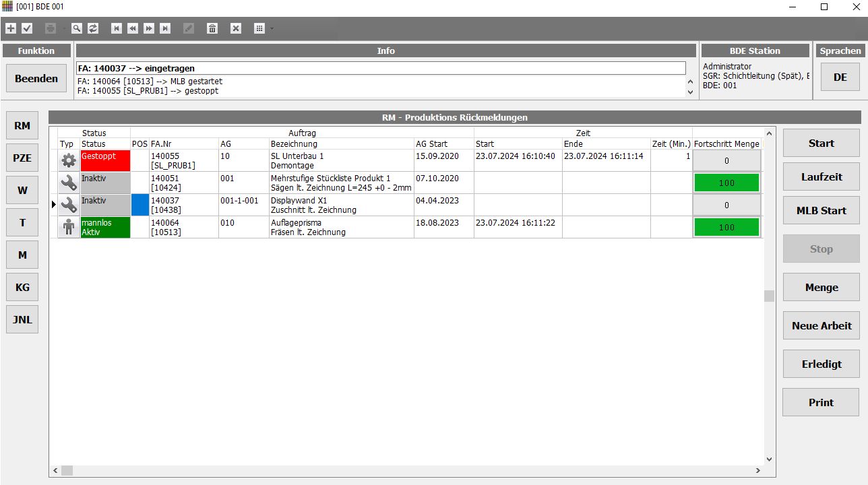Open the T side tab
This screenshot has width=868, height=485.
tap(22, 222)
